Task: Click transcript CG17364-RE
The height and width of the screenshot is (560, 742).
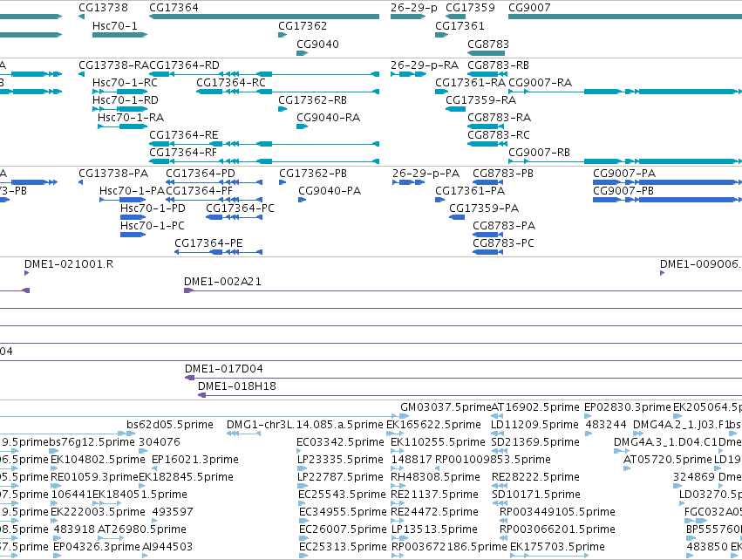Action: pos(264,144)
